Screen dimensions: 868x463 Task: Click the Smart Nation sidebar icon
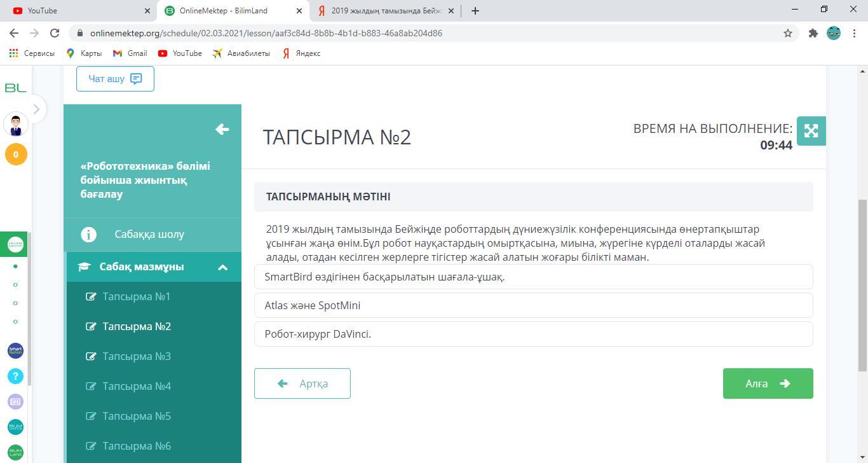click(16, 350)
